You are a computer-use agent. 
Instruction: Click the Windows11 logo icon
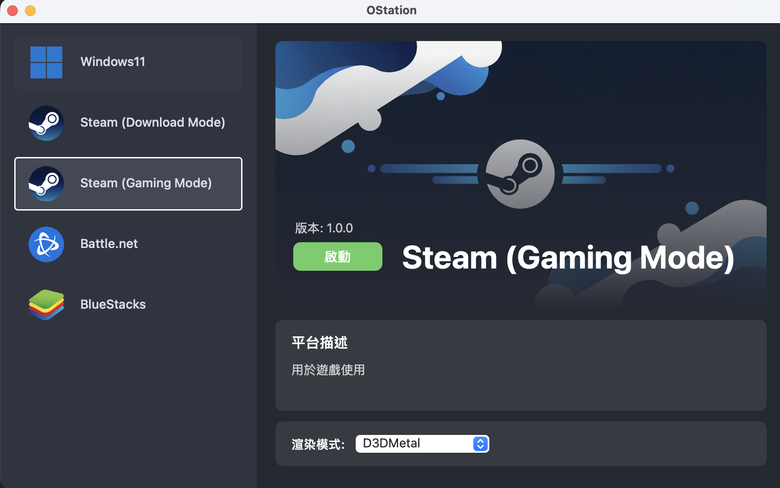pyautogui.click(x=46, y=62)
